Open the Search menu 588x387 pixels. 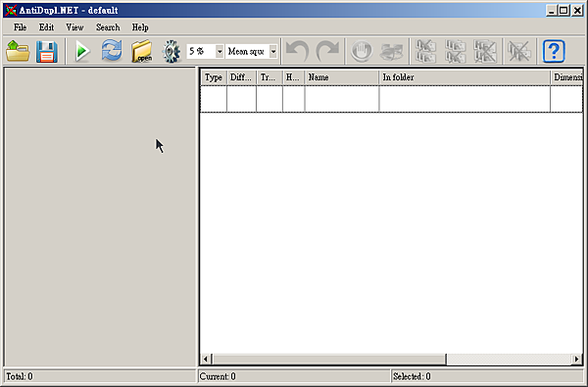(x=108, y=27)
